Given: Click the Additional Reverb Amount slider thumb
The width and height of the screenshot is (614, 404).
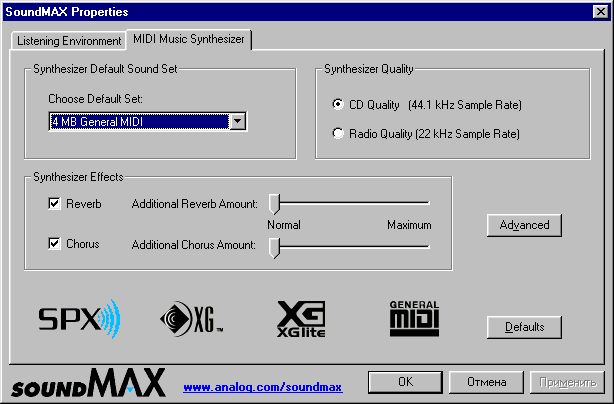Looking at the screenshot, I should click(x=274, y=204).
